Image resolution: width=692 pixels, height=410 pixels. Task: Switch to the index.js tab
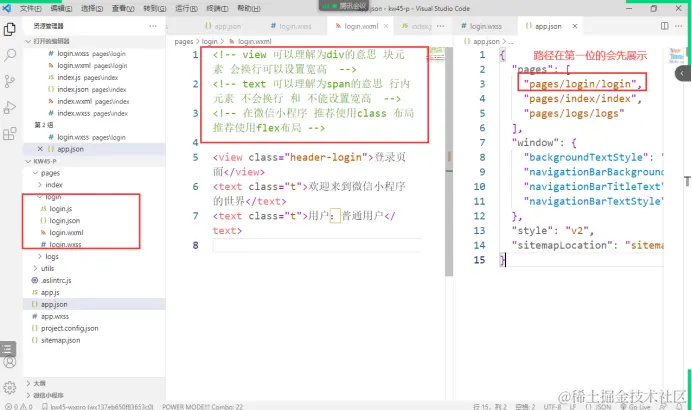click(416, 26)
